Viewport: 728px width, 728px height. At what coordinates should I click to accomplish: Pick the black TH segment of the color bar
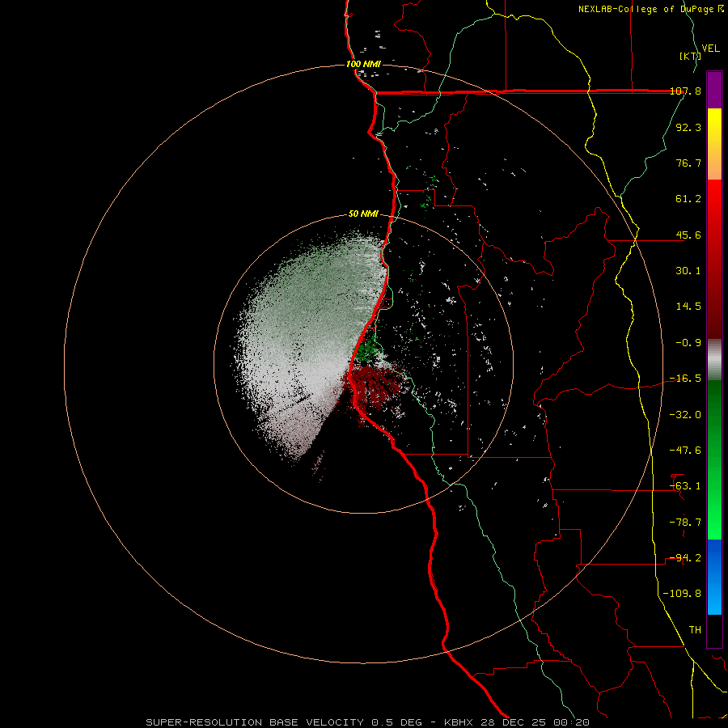(714, 631)
